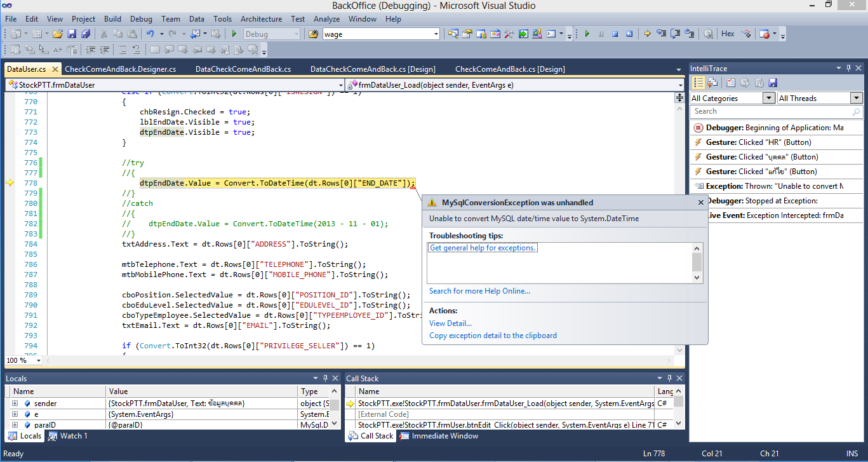
Task: Toggle the Show Threads in Source icon
Action: 746,34
